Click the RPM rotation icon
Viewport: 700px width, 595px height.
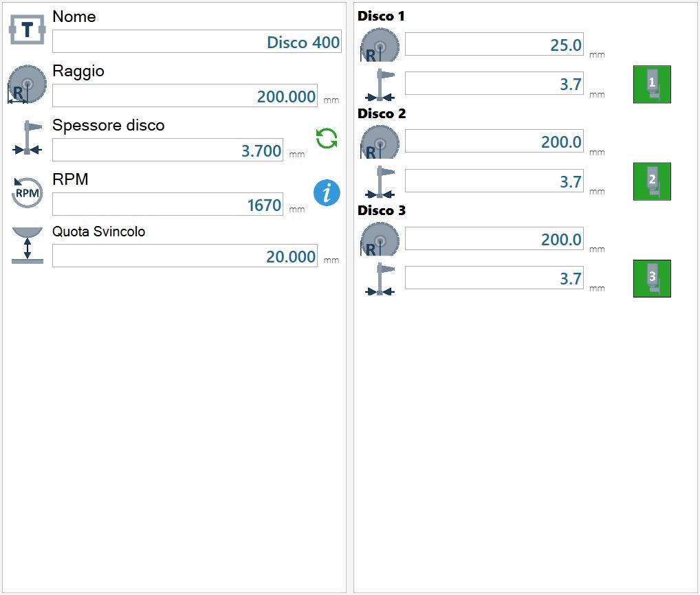(x=27, y=192)
